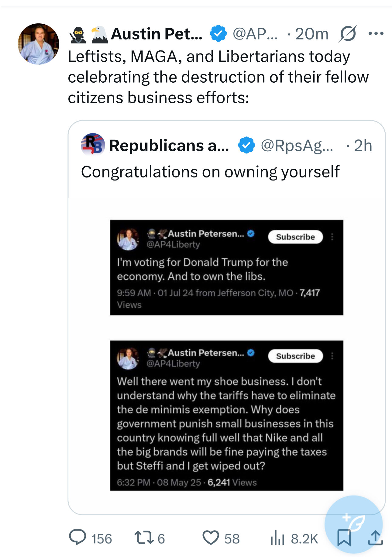The image size is (392, 557).
Task: Click the @AP... handle
Action: click(x=255, y=34)
